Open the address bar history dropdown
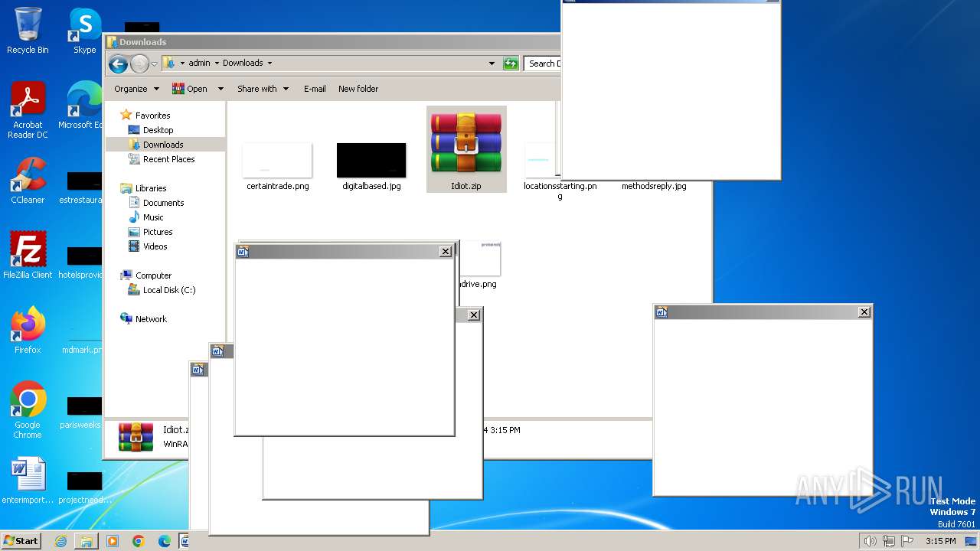The height and width of the screenshot is (551, 980). (492, 64)
